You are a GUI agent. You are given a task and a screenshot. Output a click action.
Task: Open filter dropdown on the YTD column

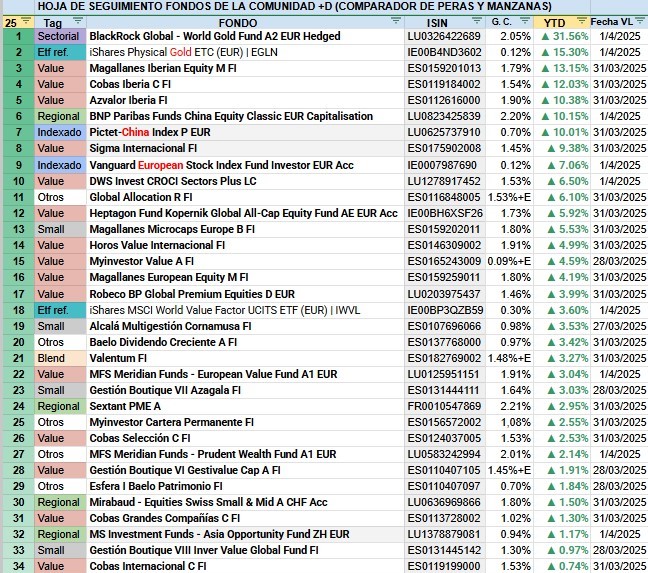pyautogui.click(x=582, y=21)
